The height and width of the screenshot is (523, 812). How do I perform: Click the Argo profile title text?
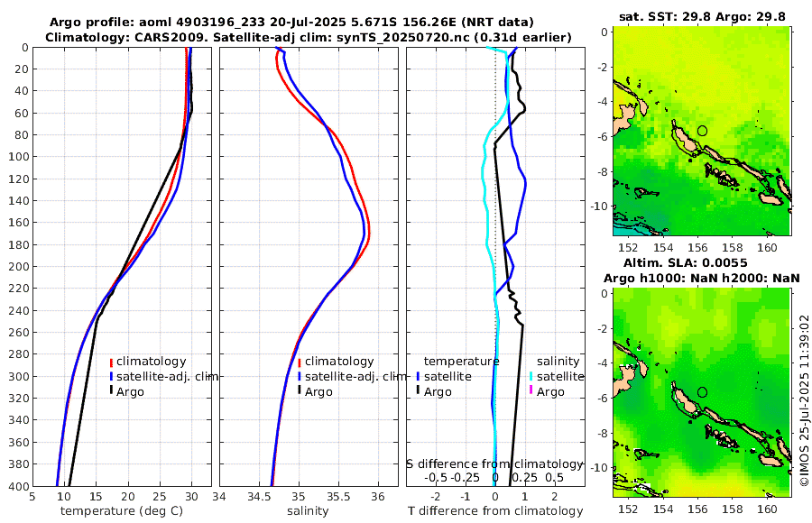pyautogui.click(x=291, y=23)
